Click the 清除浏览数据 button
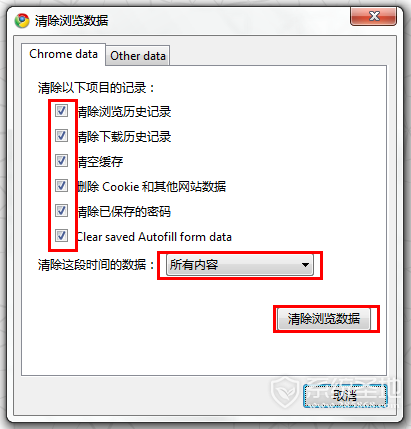This screenshot has height=429, width=411. click(324, 319)
